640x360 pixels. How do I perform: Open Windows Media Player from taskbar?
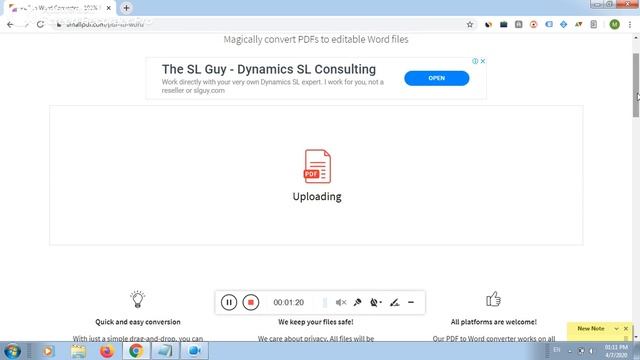coord(48,351)
